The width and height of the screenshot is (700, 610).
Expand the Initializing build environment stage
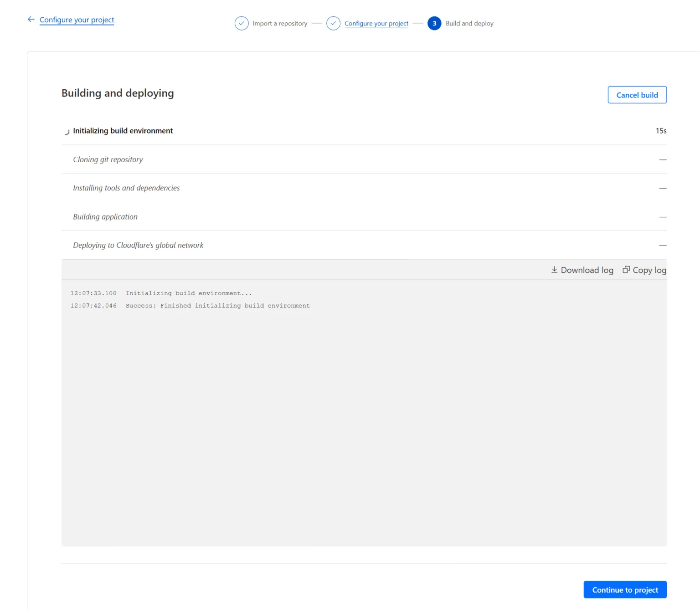pos(123,131)
